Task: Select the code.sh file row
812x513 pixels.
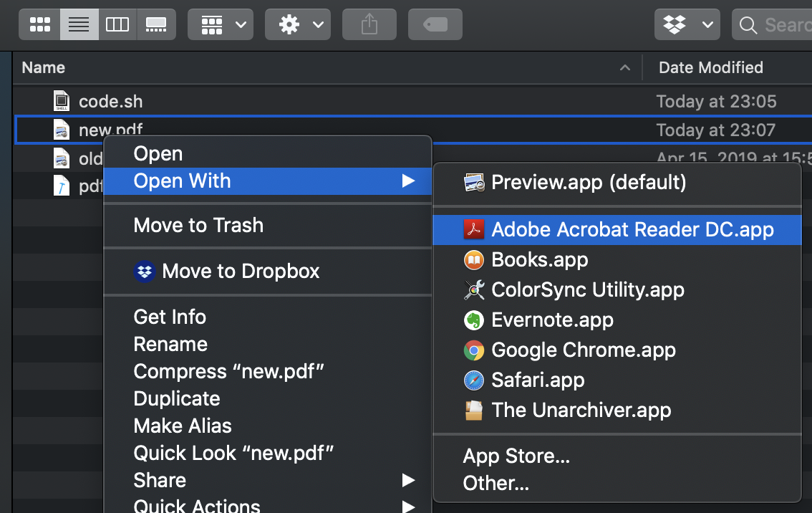Action: (412, 101)
